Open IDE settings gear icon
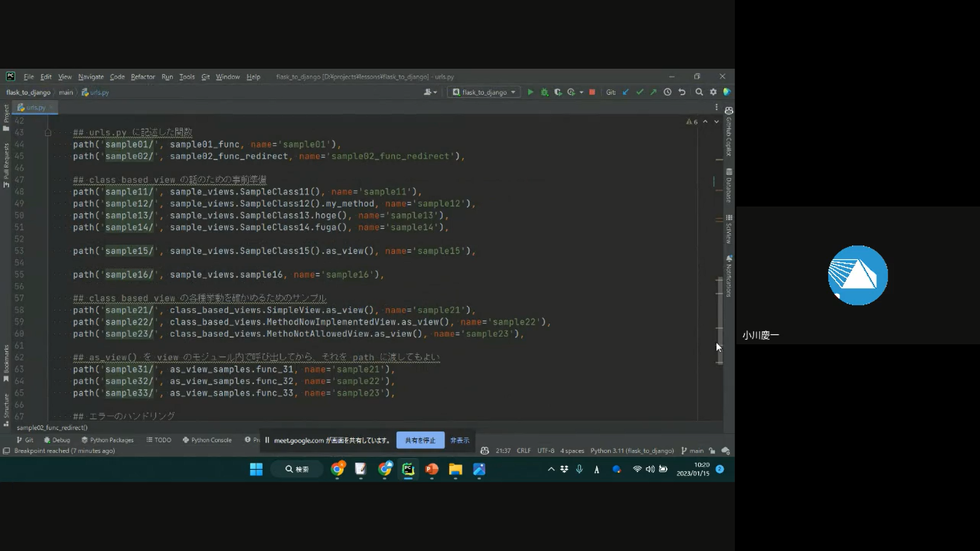This screenshot has height=551, width=980. pos(713,92)
